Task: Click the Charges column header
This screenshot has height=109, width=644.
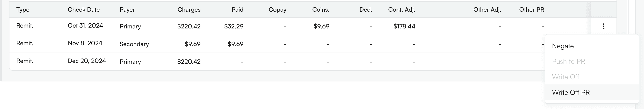Action: pos(189,9)
